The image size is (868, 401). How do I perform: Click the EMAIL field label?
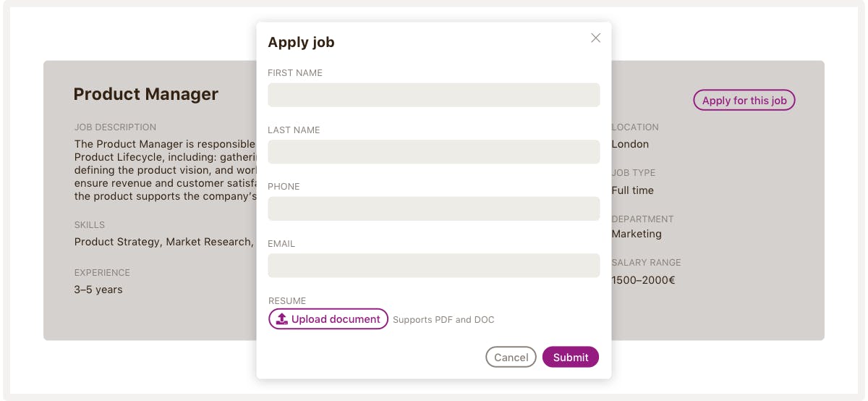click(x=281, y=244)
